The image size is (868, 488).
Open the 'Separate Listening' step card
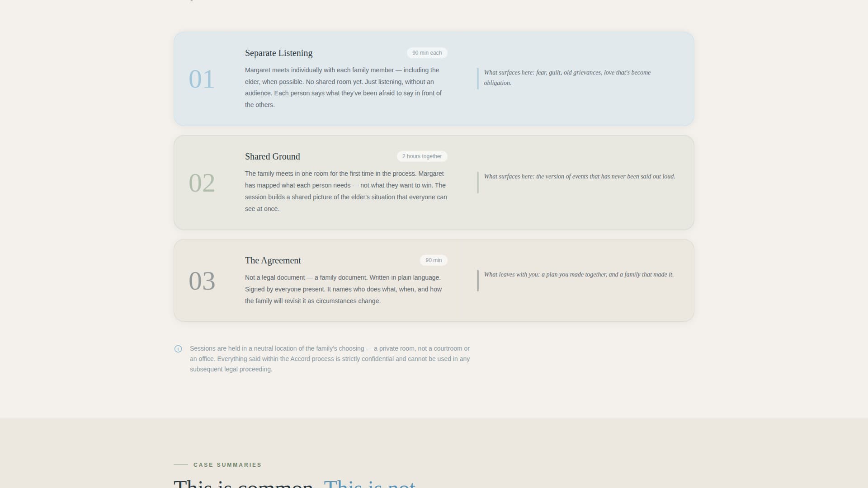click(x=434, y=79)
